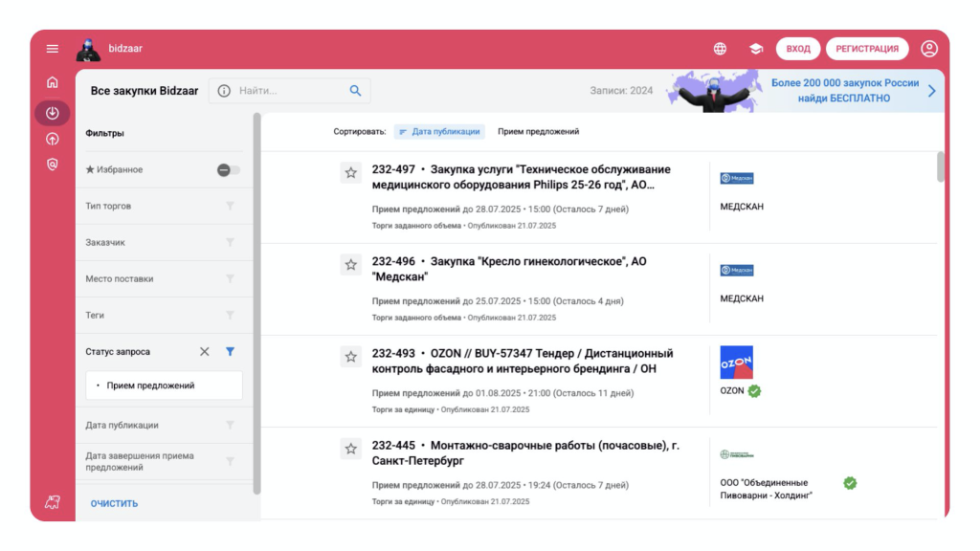Click the МЕДСКАН name in row 232-496
This screenshot has height=551, width=980.
pyautogui.click(x=742, y=298)
